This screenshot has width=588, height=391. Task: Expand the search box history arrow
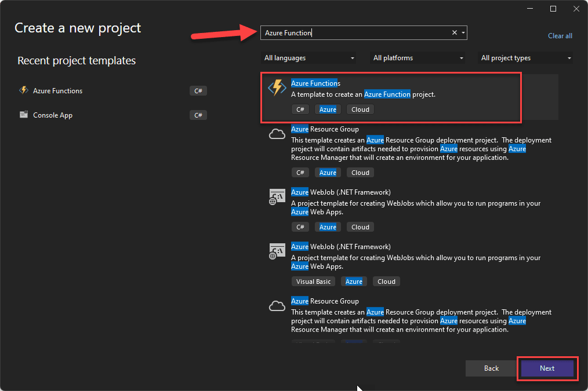tap(463, 33)
